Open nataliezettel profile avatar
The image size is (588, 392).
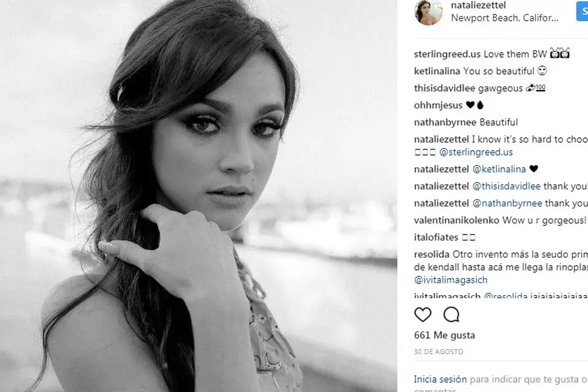coord(428,12)
